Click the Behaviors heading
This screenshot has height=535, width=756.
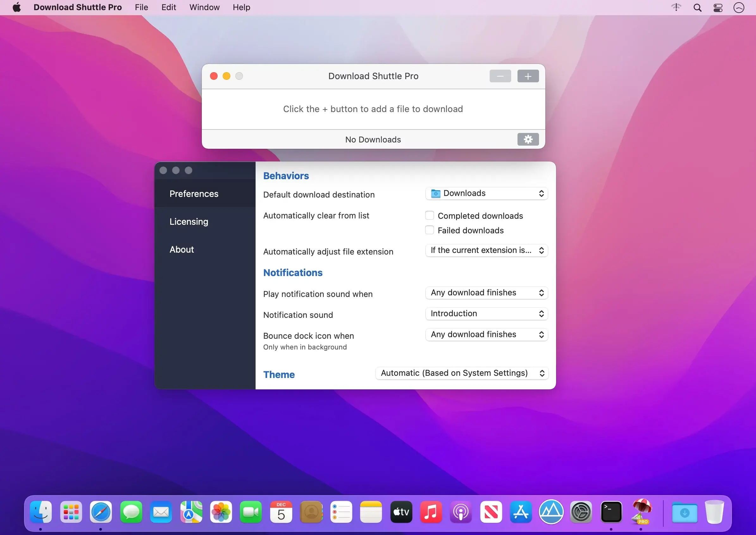(286, 176)
